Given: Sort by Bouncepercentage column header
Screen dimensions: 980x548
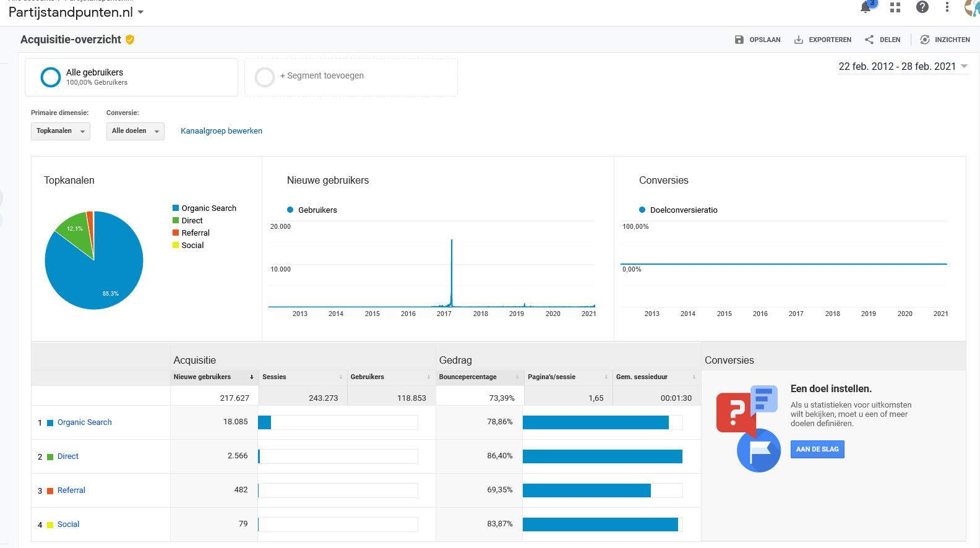Looking at the screenshot, I should click(479, 377).
